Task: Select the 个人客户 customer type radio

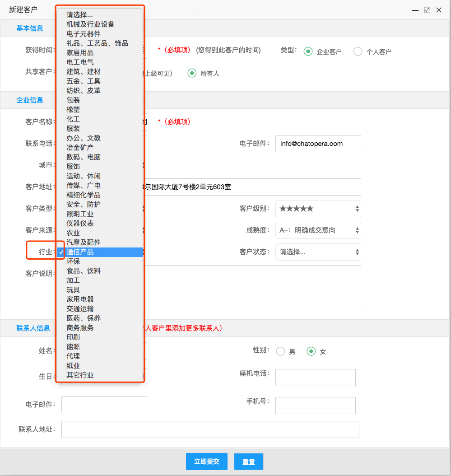Action: point(357,51)
